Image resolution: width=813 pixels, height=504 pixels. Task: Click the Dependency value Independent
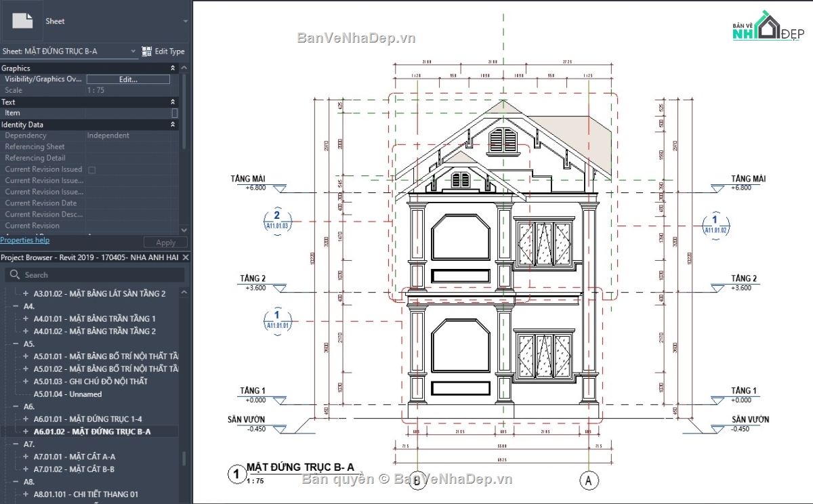point(108,135)
